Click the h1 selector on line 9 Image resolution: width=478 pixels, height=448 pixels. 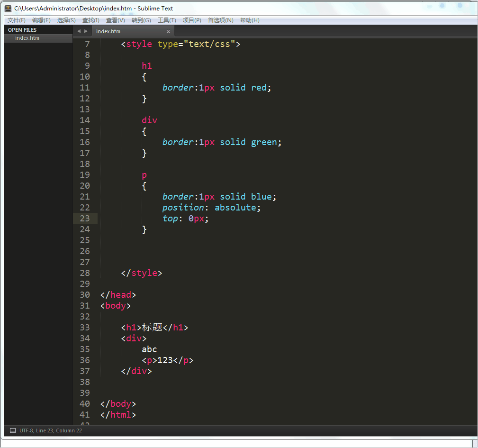pyautogui.click(x=147, y=66)
